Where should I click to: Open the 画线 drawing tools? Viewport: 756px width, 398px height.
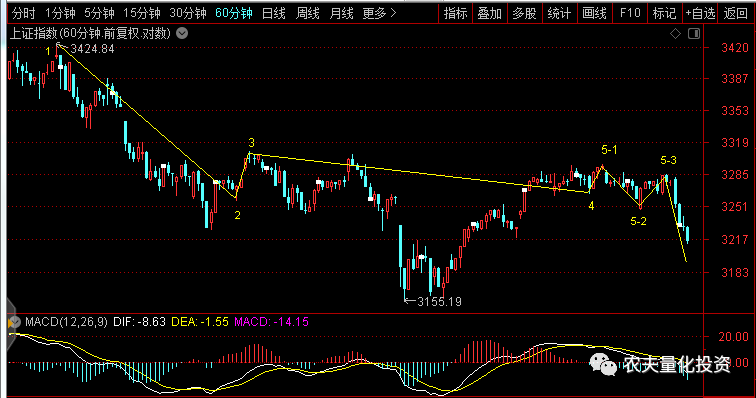point(594,13)
